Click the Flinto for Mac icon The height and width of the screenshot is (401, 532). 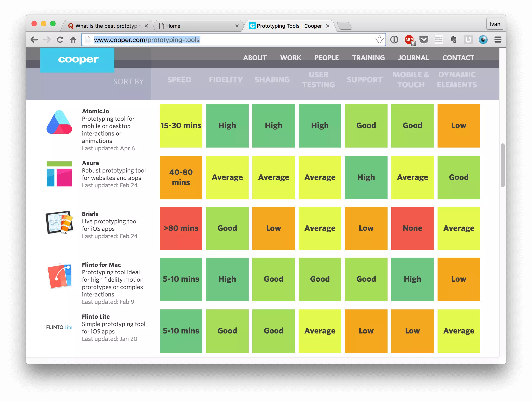click(59, 276)
